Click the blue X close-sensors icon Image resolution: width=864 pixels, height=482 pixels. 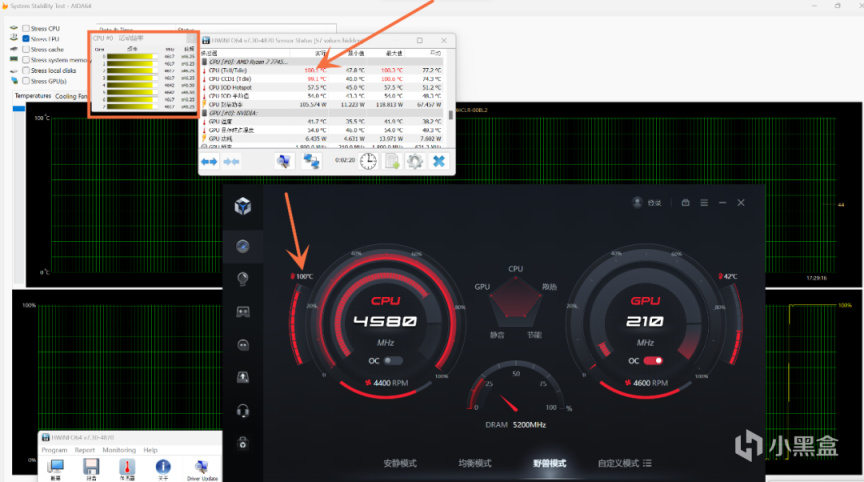click(439, 161)
